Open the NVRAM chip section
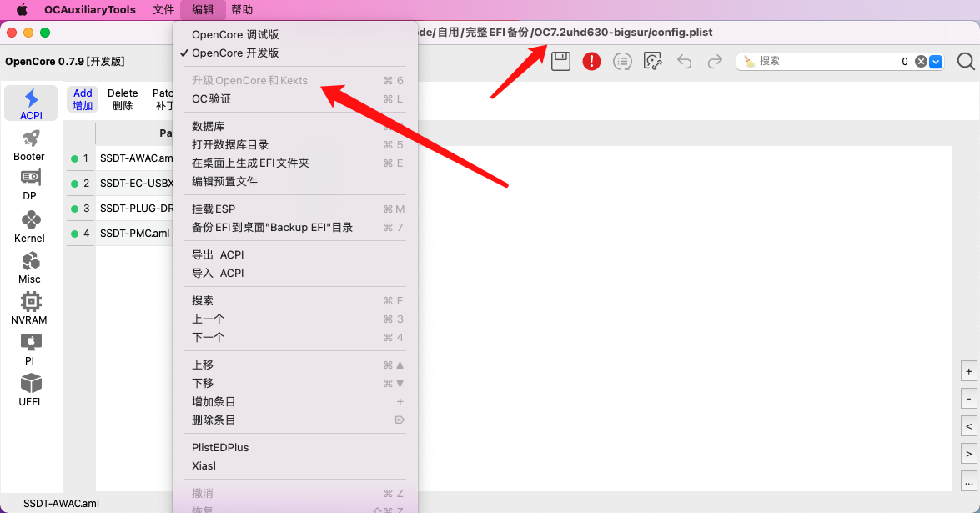The height and width of the screenshot is (513, 980). [29, 309]
